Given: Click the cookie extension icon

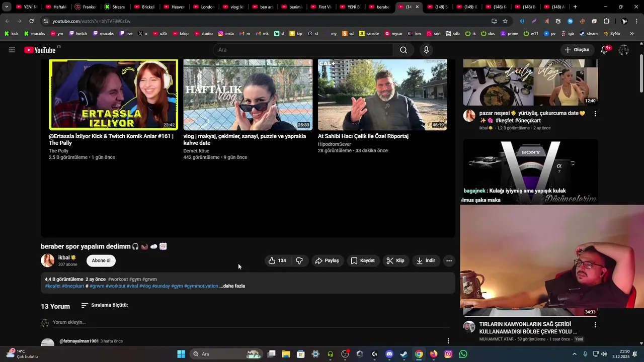Looking at the screenshot, I should coord(582,21).
